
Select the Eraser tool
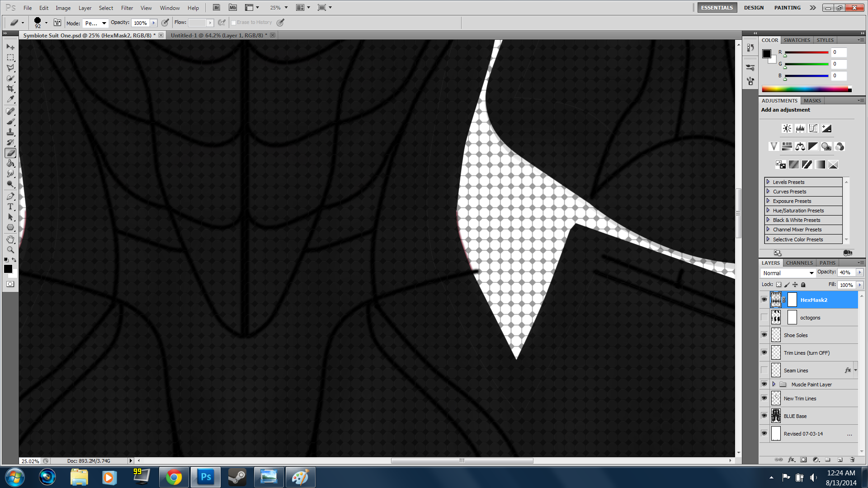click(x=10, y=153)
